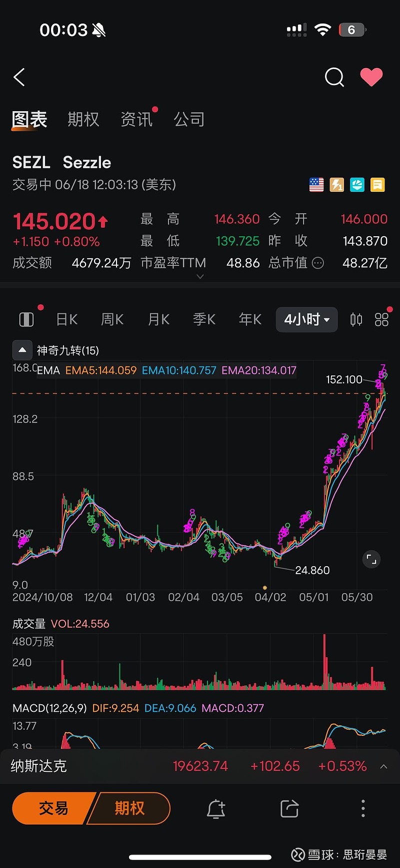Toggle the favorite heart icon
400x868 pixels.
371,77
